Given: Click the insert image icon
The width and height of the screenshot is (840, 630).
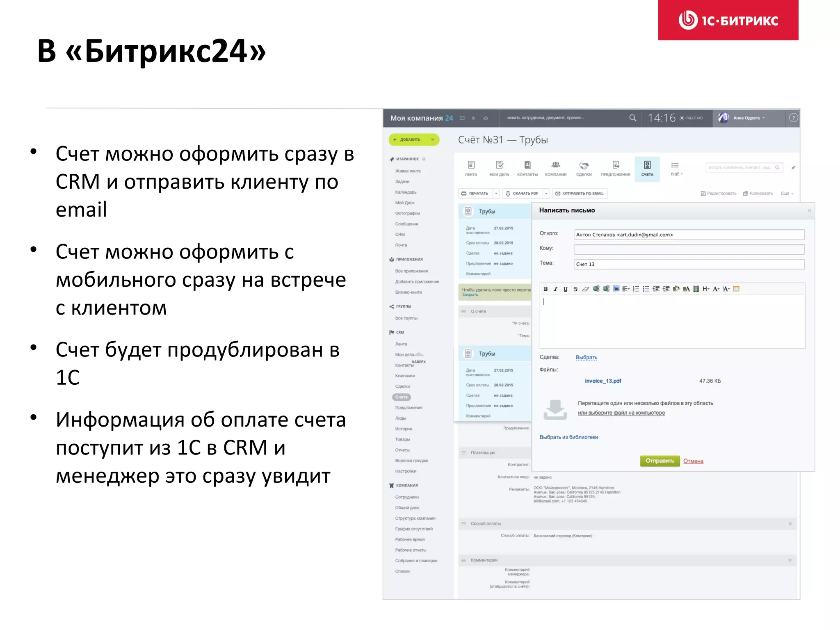Looking at the screenshot, I should pyautogui.click(x=616, y=289).
